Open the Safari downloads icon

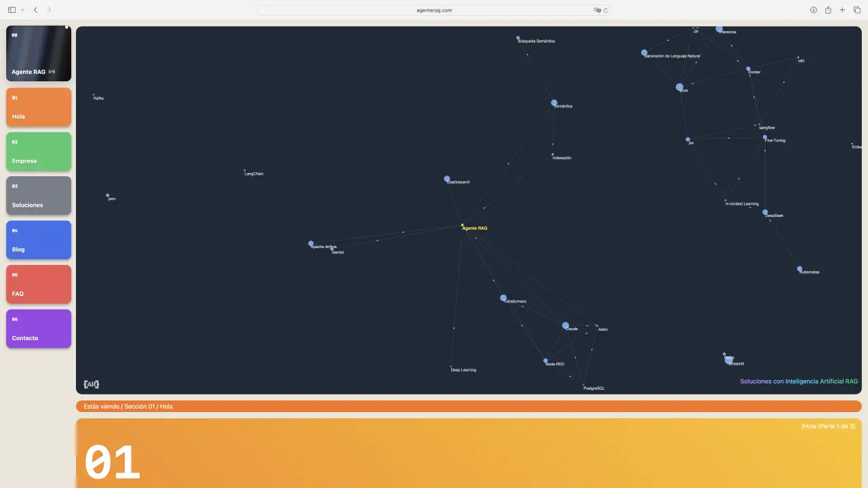click(813, 10)
